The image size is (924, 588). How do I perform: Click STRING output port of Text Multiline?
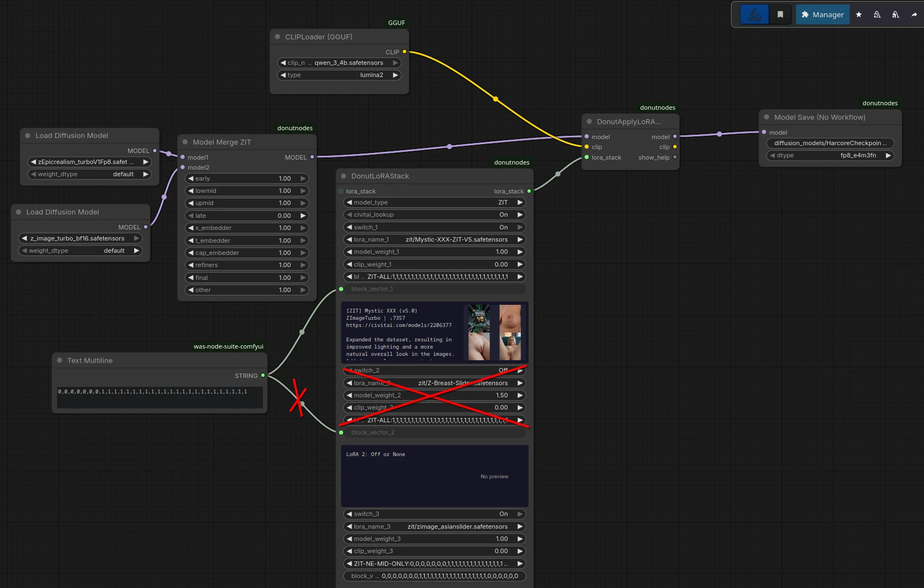coord(263,375)
